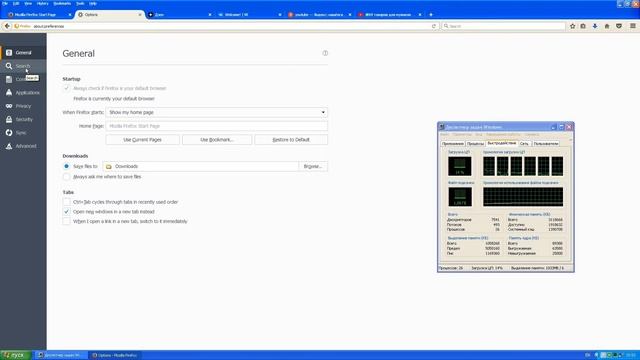Click Use Current Pages button
Screen dimensions: 640x360
[x=142, y=140]
